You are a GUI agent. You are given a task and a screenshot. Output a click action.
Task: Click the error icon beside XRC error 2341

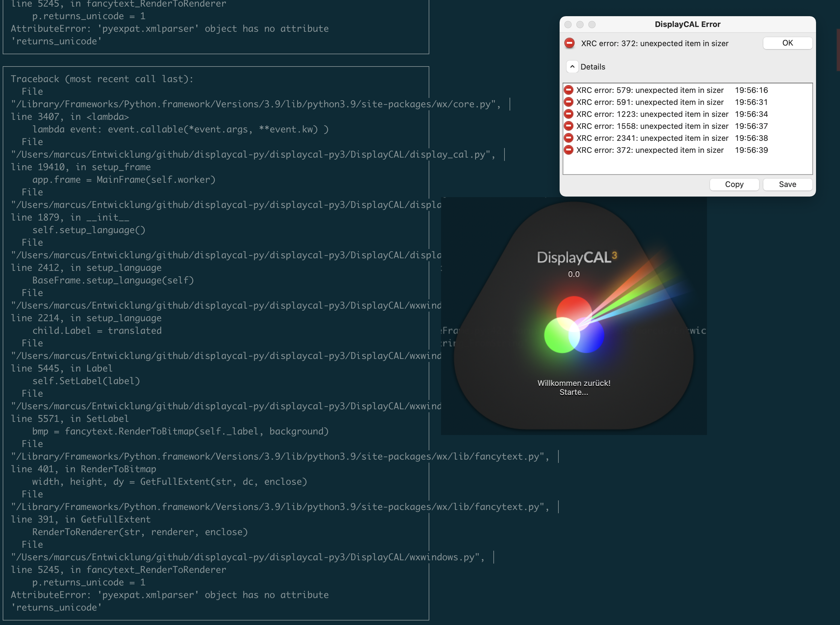[x=569, y=138]
